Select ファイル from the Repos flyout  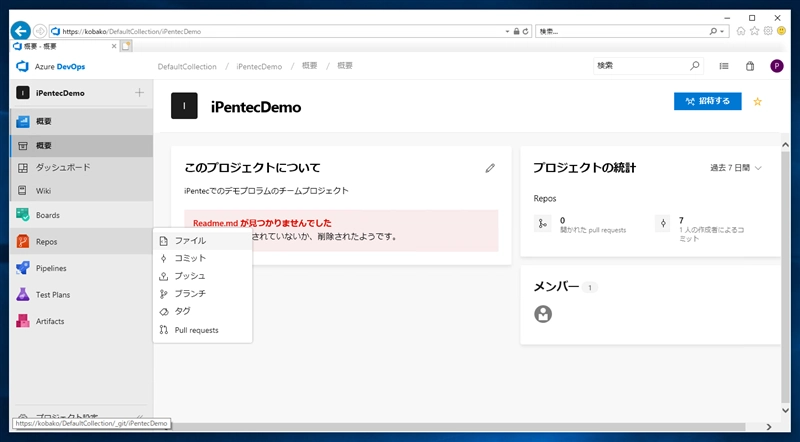click(x=203, y=240)
